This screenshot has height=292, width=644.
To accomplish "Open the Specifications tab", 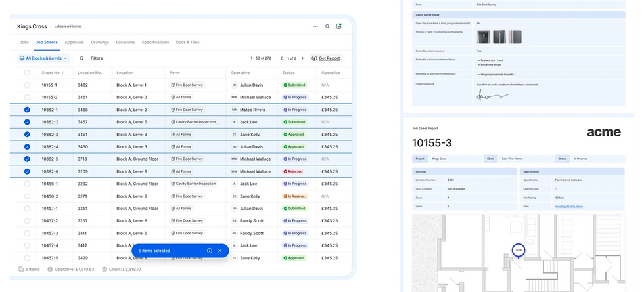I will coord(155,42).
